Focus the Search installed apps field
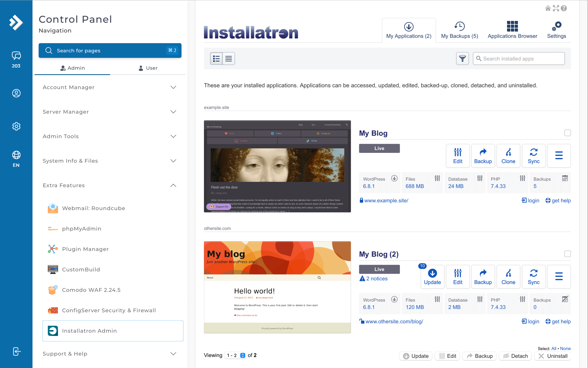Viewport: 588px width, 368px height. pos(518,58)
